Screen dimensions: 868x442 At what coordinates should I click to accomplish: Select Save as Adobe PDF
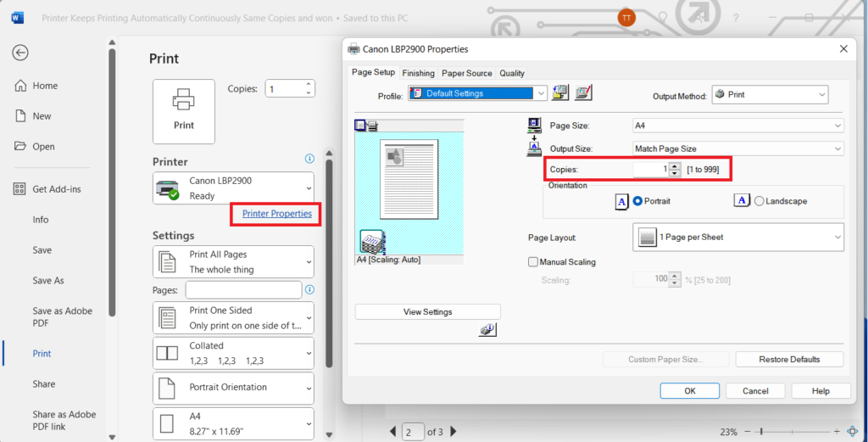[x=62, y=316]
